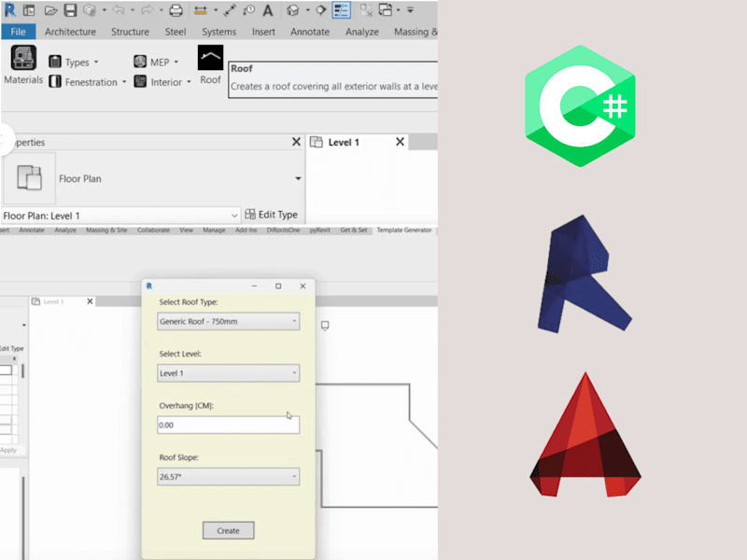The image size is (747, 560).
Task: Click the view marker icon beside the roof dialog
Action: coord(325,326)
